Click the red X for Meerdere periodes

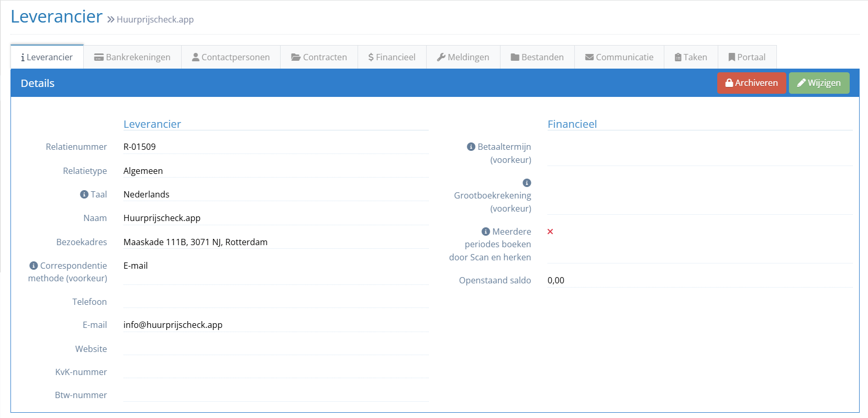pos(550,232)
